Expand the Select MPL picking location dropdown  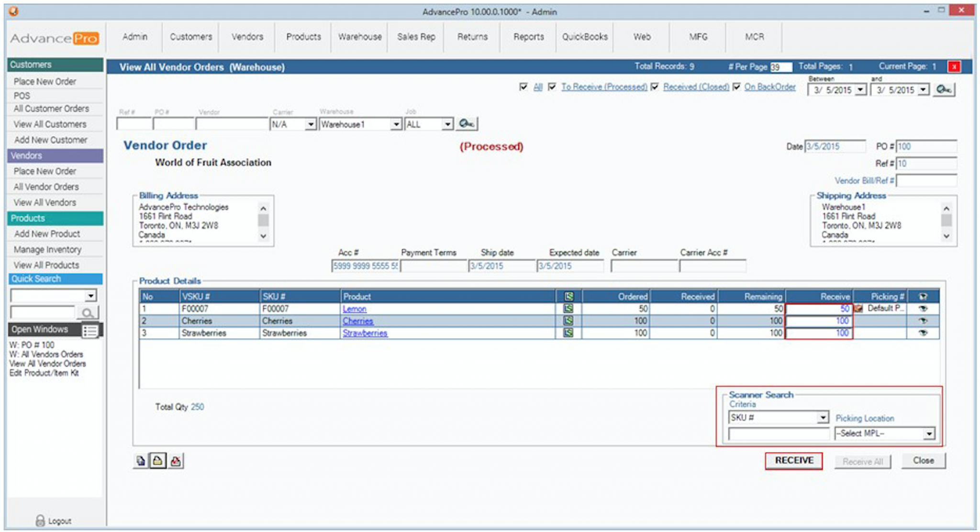[928, 432]
